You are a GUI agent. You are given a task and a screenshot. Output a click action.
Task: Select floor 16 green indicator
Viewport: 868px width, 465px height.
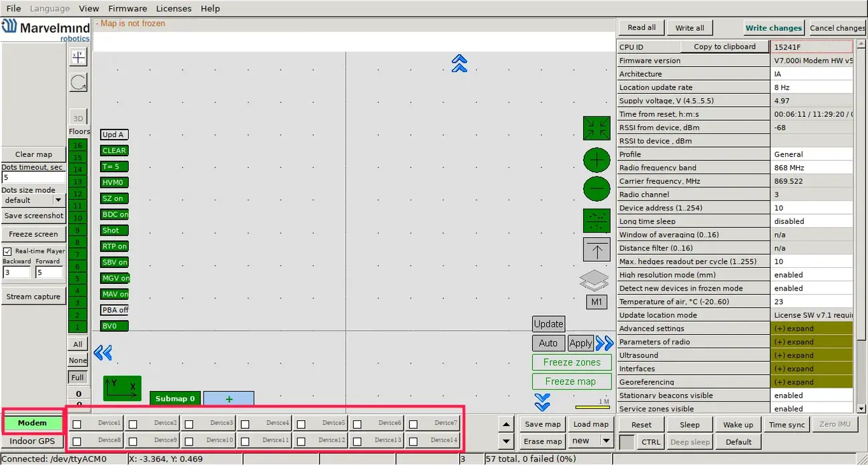[x=77, y=146]
